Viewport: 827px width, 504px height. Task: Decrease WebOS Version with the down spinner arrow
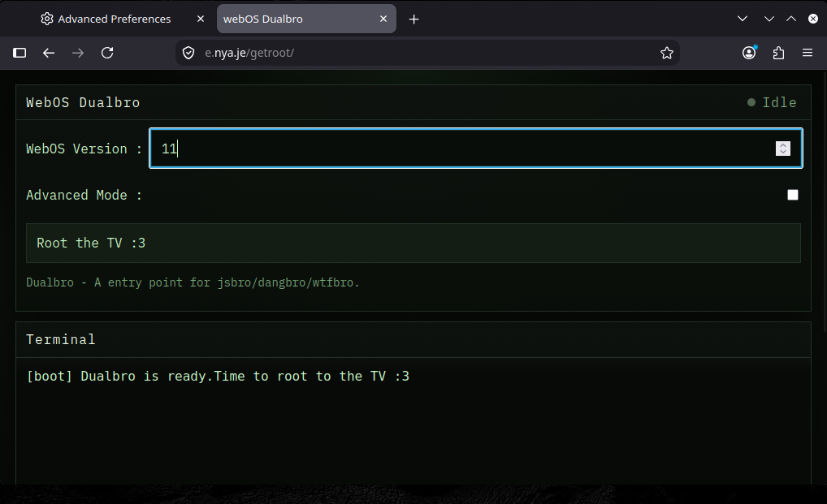(782, 153)
